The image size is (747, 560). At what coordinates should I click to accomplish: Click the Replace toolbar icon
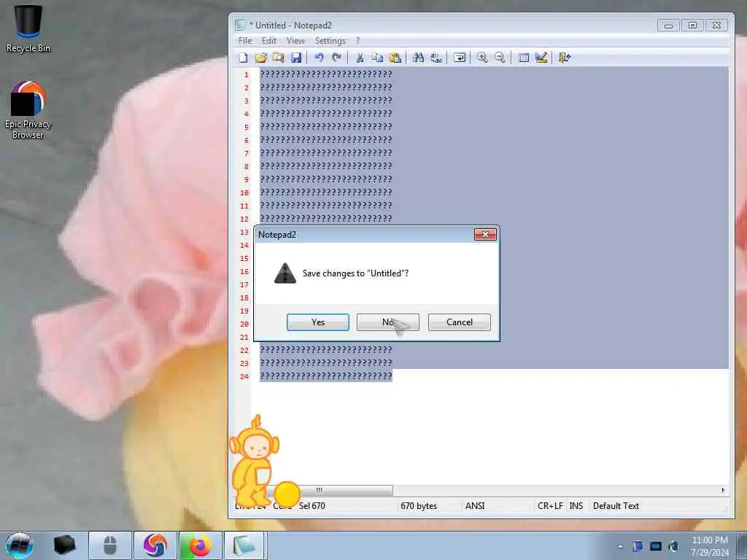(436, 58)
